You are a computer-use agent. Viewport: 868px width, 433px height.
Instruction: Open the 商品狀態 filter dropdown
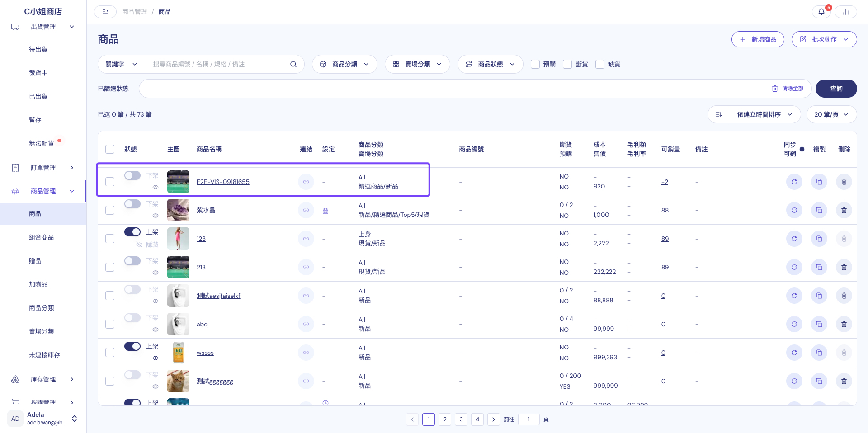point(491,64)
